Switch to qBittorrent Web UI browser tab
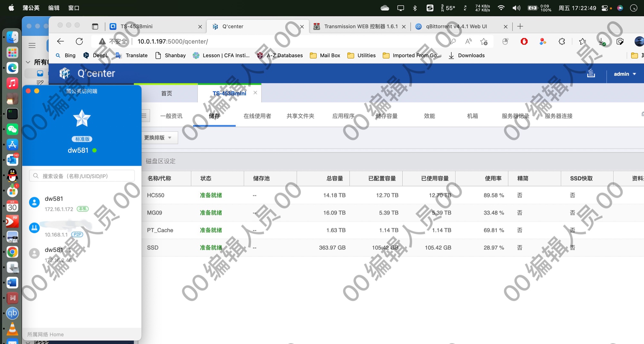Screen dimensions: 644x344 click(x=457, y=26)
